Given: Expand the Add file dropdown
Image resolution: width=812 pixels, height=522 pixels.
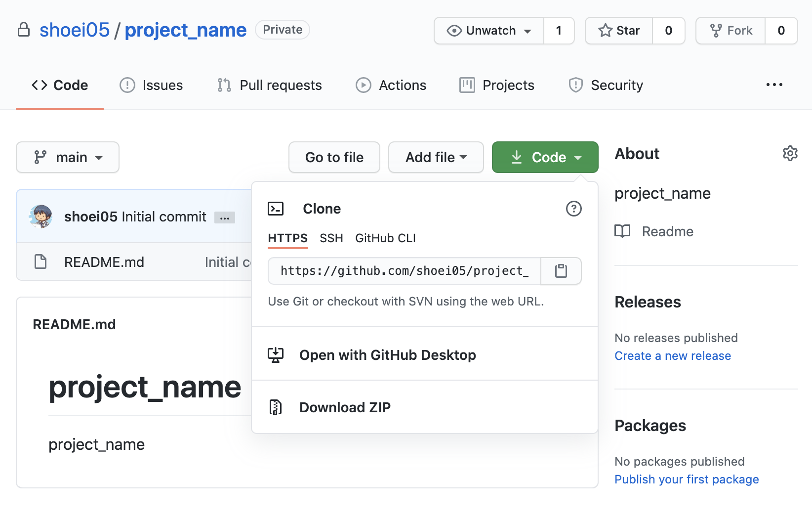Looking at the screenshot, I should tap(436, 157).
